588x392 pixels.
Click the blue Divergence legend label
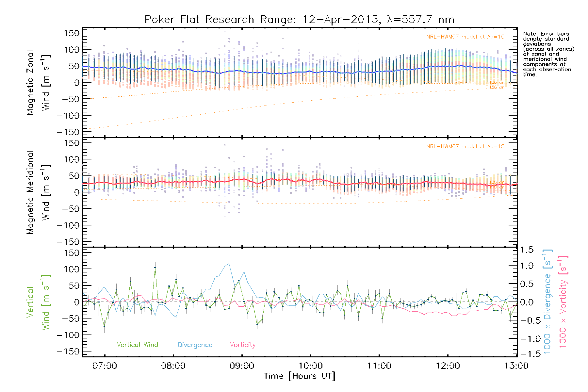click(195, 345)
